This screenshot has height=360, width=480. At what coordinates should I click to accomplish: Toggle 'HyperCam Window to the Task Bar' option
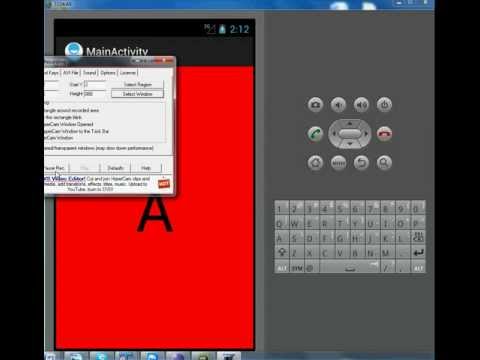pos(77,131)
